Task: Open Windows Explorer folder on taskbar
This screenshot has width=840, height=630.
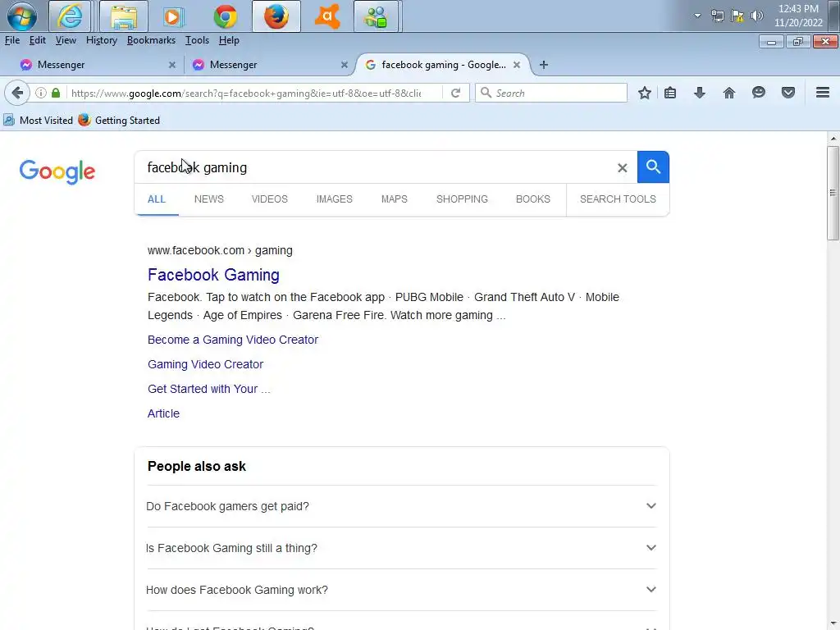Action: (x=124, y=16)
